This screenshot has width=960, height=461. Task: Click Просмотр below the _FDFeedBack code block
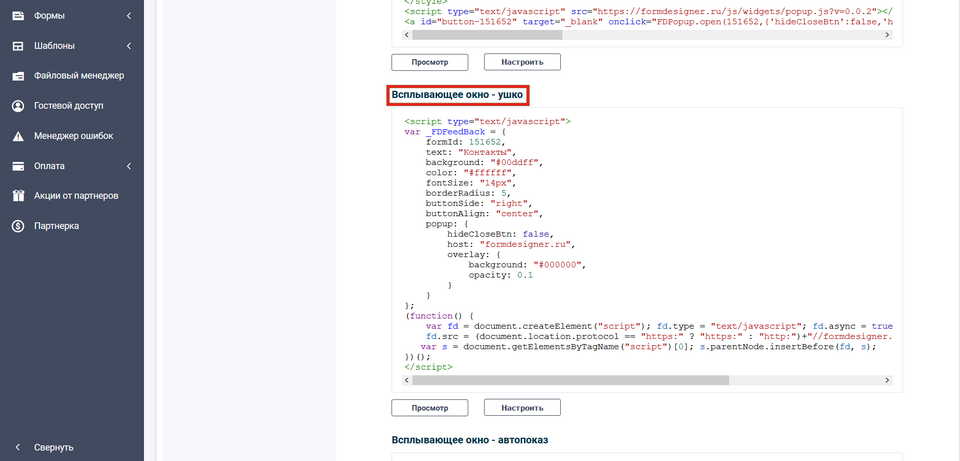click(430, 408)
